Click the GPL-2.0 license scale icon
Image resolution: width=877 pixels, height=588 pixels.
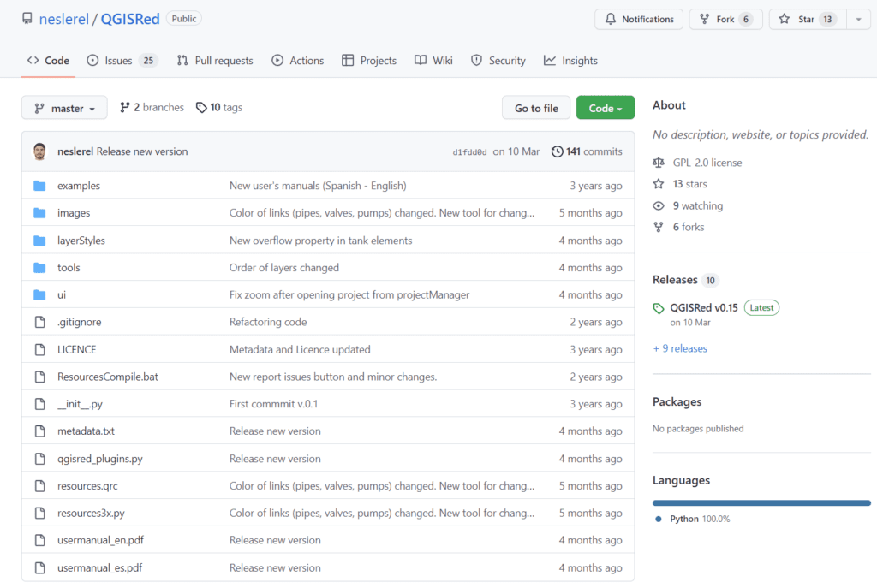click(659, 163)
